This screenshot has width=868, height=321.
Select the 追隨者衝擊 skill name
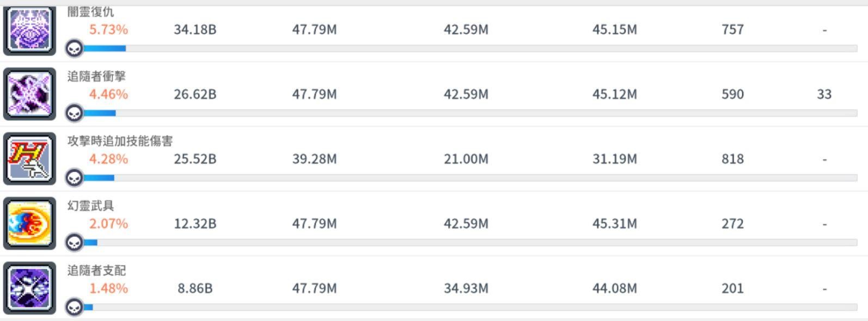[x=96, y=77]
